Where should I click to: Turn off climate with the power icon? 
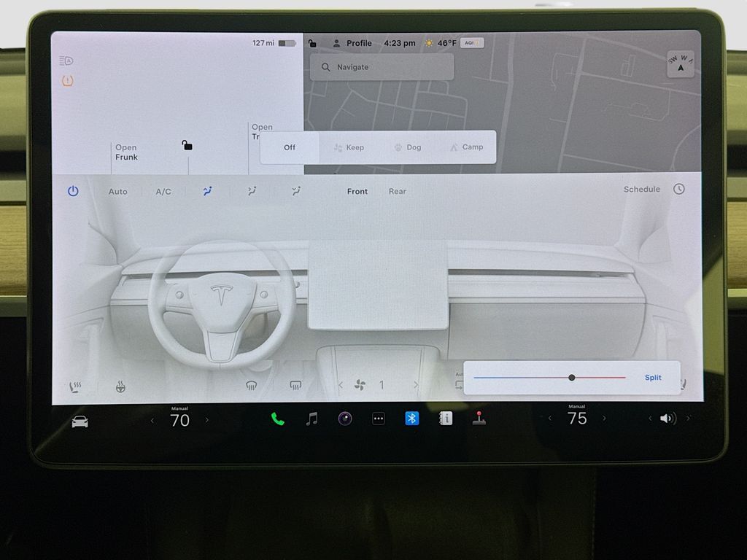(x=73, y=191)
